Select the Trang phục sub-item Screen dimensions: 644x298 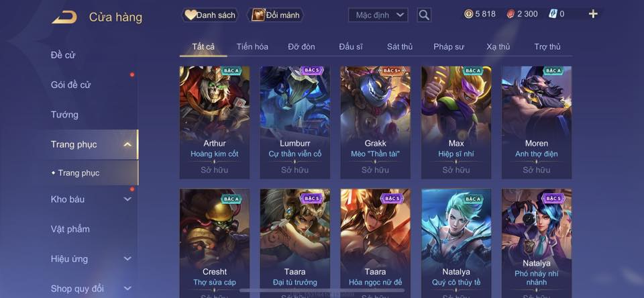click(x=78, y=173)
